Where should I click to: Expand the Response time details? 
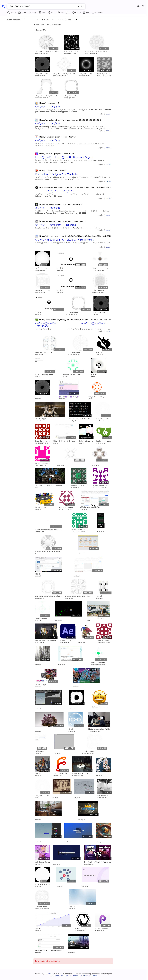click(48, 24)
